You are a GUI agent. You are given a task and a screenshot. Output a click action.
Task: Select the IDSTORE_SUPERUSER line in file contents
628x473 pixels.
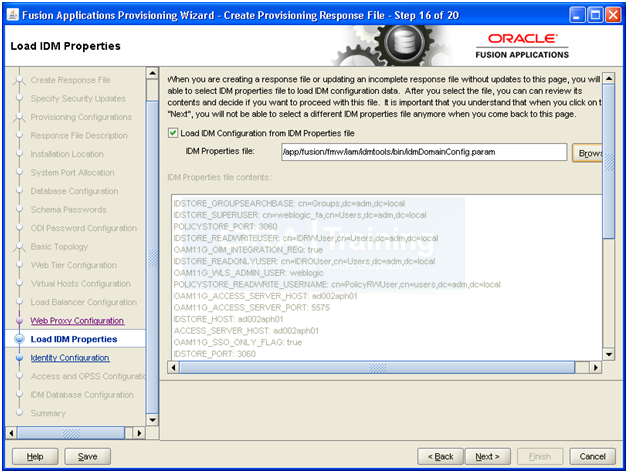point(300,215)
